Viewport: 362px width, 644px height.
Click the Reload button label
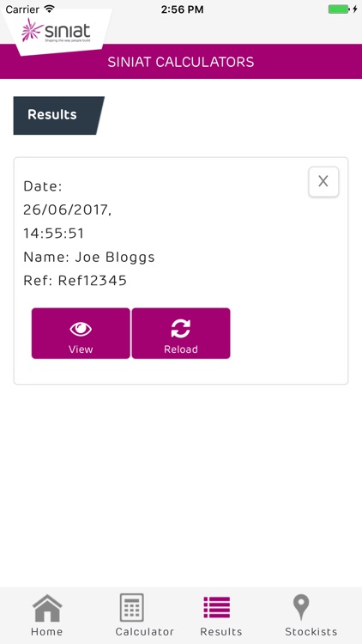[x=181, y=349]
